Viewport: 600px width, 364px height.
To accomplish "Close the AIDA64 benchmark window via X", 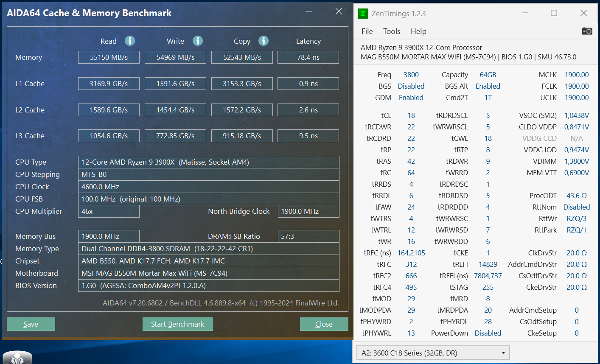I will [339, 11].
